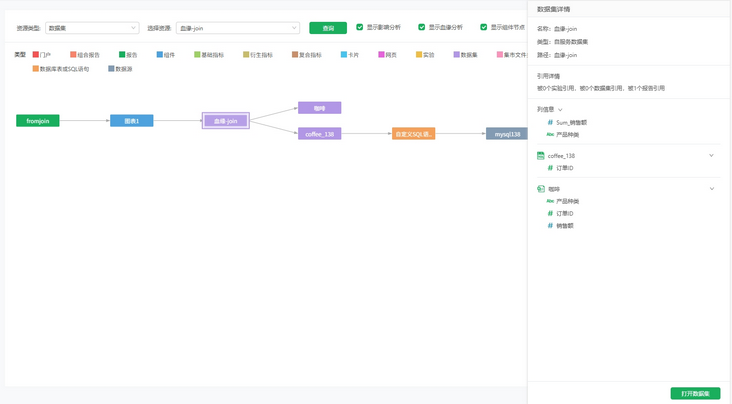732x404 pixels.
Task: Select the 自定义SQL语句 orange node
Action: (x=413, y=133)
